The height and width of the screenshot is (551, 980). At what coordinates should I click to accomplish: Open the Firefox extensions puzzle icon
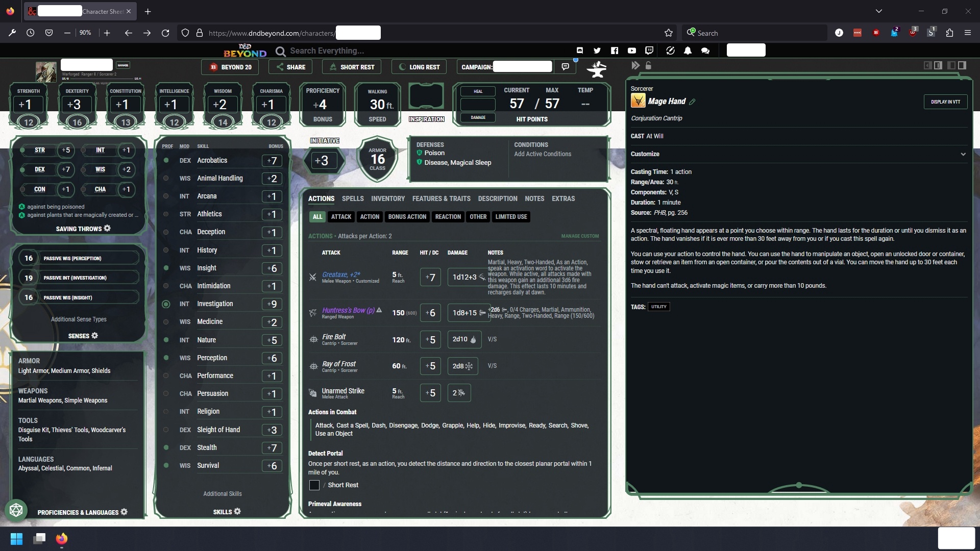pos(949,33)
